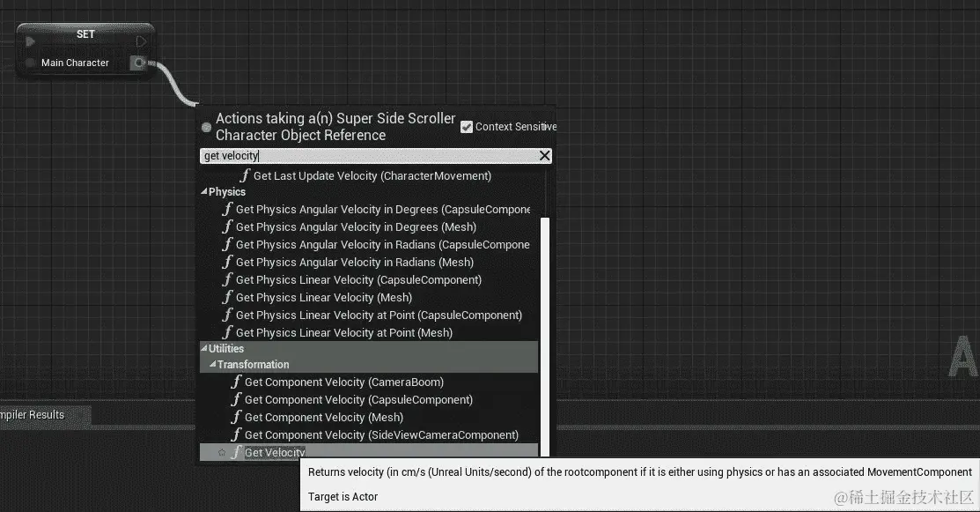Select Get Component Velocity (CapsuleComponent)
The image size is (980, 512).
click(x=358, y=399)
